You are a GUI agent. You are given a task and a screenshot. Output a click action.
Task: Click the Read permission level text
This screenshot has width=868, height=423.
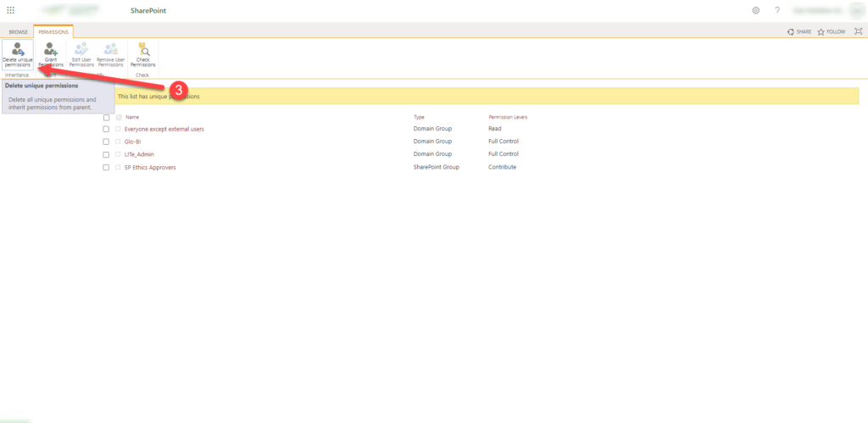494,129
